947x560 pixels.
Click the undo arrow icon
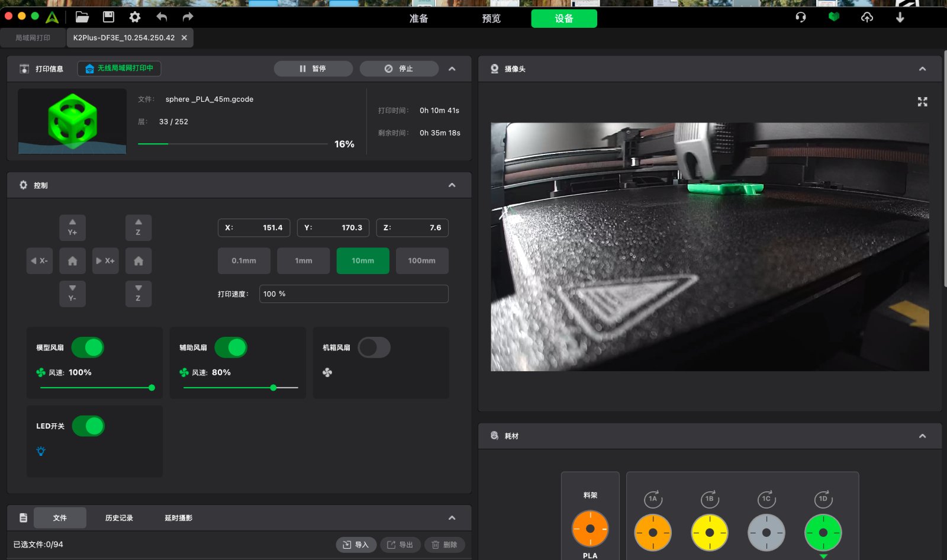click(162, 17)
